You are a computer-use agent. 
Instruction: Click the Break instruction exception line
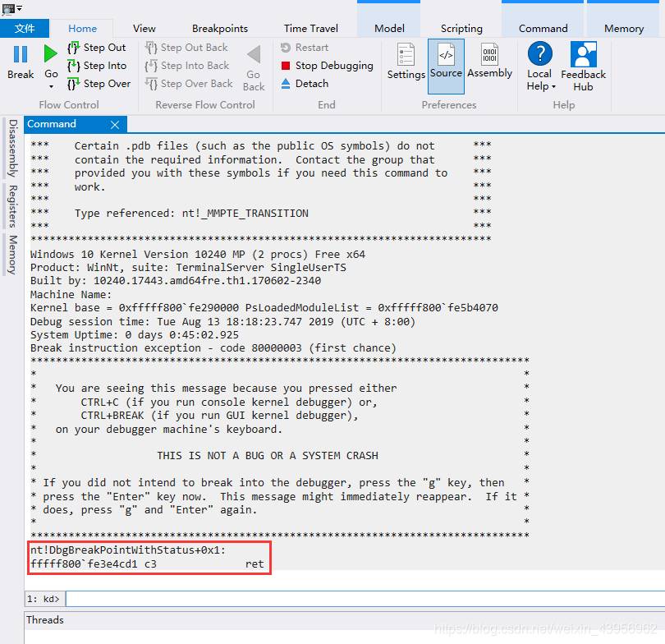pyautogui.click(x=213, y=348)
